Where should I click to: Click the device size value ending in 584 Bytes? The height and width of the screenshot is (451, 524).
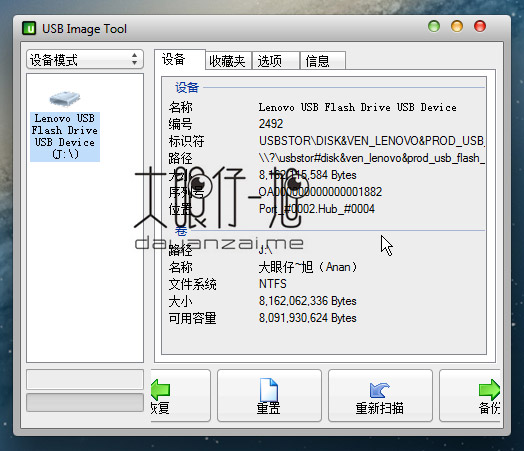click(x=307, y=175)
